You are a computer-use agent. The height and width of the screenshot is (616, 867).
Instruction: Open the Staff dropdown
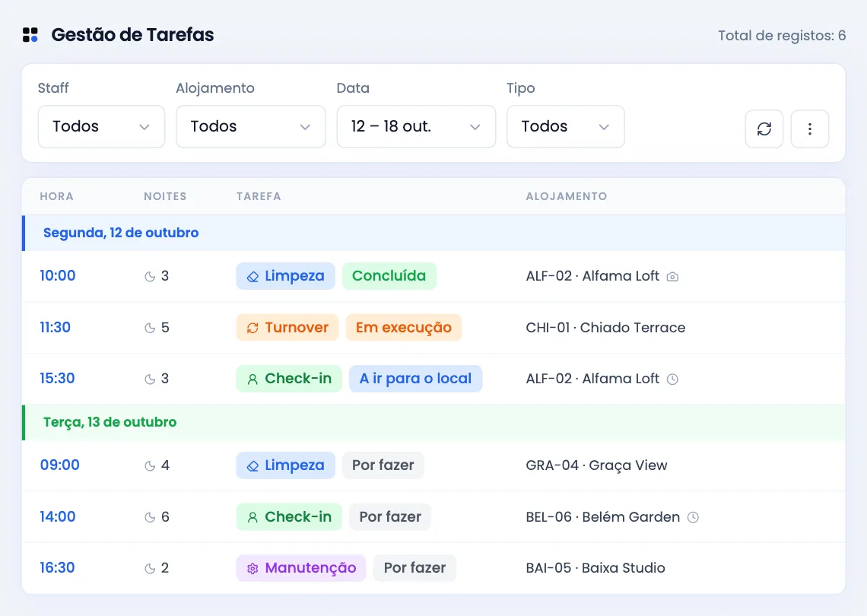pyautogui.click(x=101, y=127)
